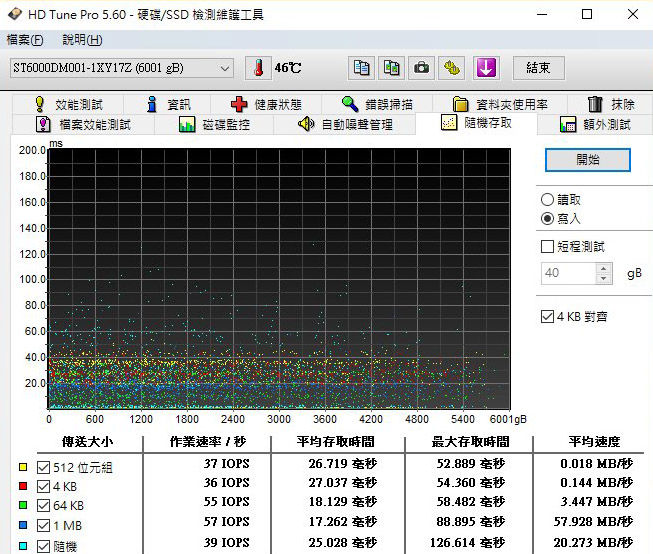Click the gB capacity spinner up arrow
653x554 pixels.
[604, 268]
